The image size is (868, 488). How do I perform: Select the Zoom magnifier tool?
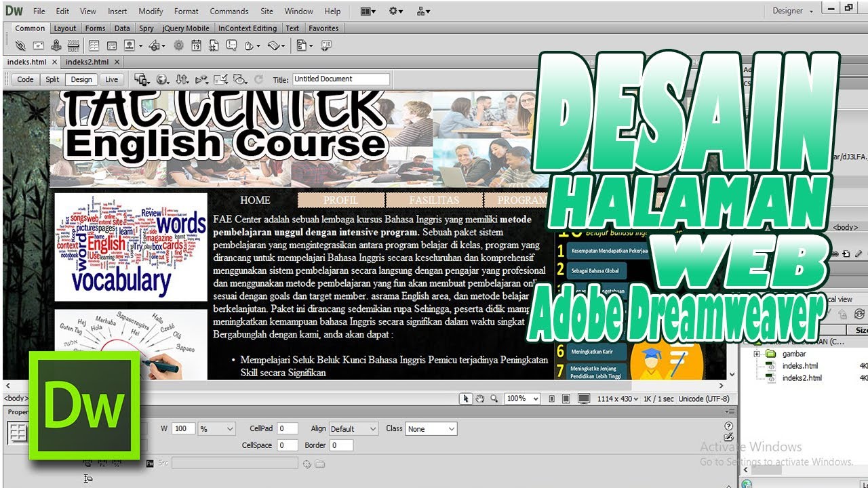494,399
